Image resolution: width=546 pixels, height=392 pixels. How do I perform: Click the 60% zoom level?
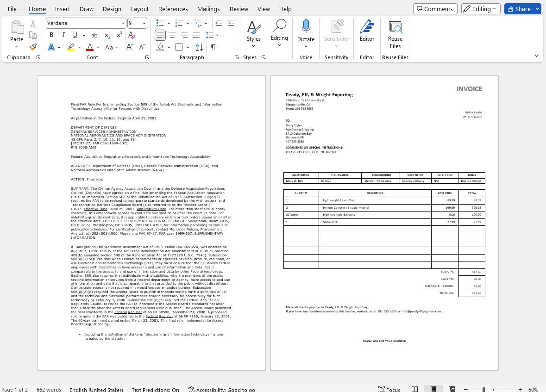tap(533, 390)
